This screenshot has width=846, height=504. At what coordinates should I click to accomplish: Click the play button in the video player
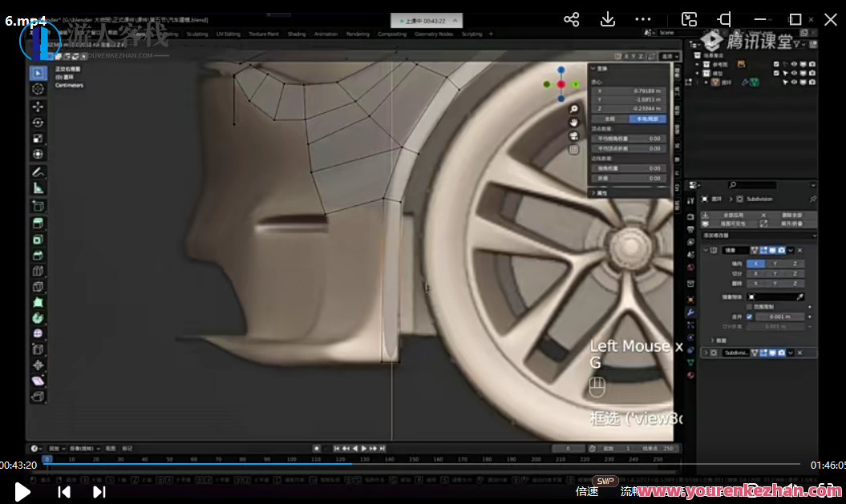point(22,492)
